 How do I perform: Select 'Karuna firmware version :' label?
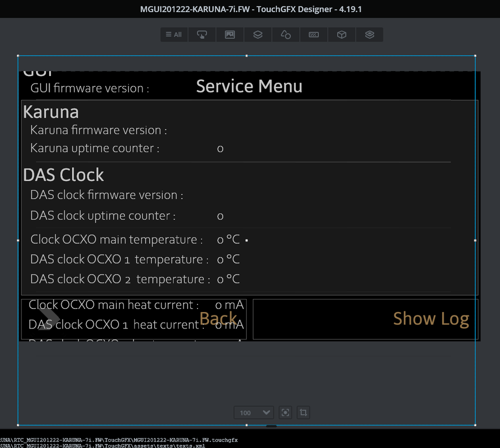pyautogui.click(x=99, y=130)
